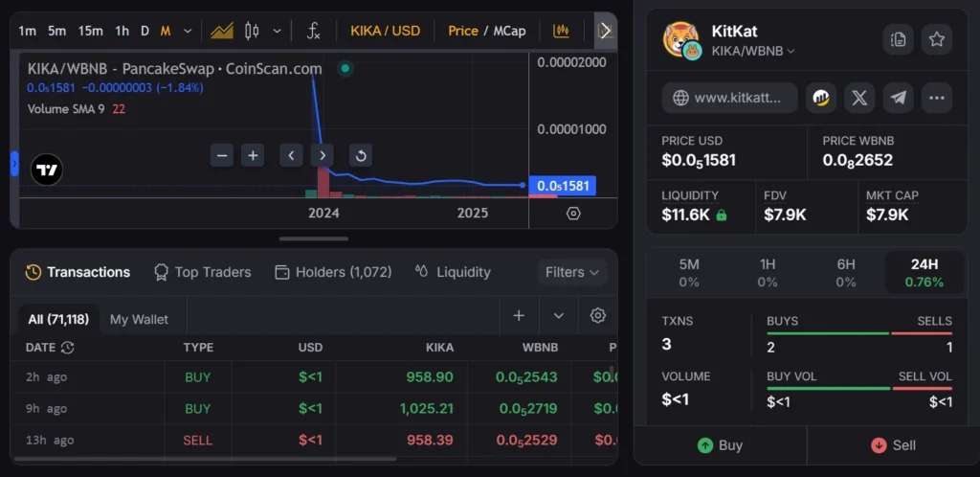Image resolution: width=980 pixels, height=477 pixels.
Task: Select the D daily timeframe
Action: [x=145, y=31]
